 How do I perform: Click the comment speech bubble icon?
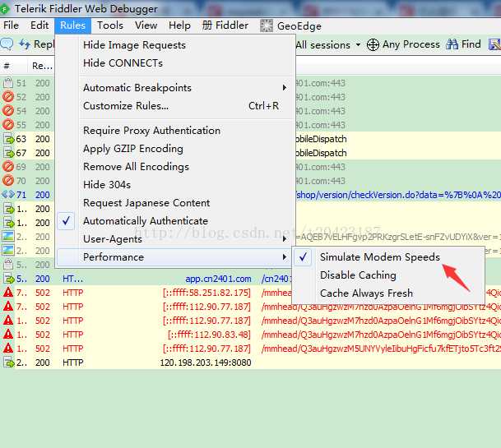(x=7, y=44)
